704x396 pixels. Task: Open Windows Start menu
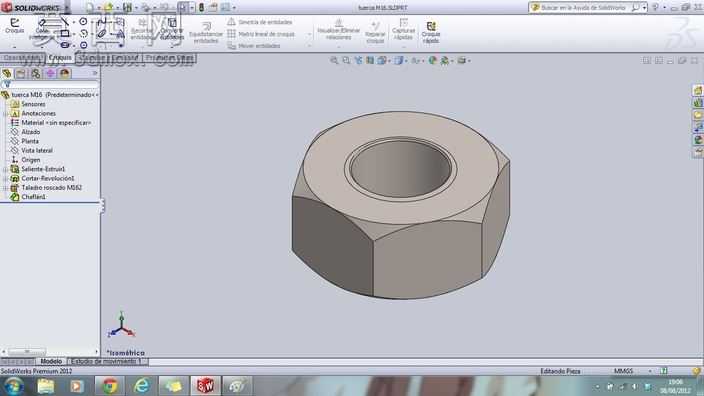point(13,386)
